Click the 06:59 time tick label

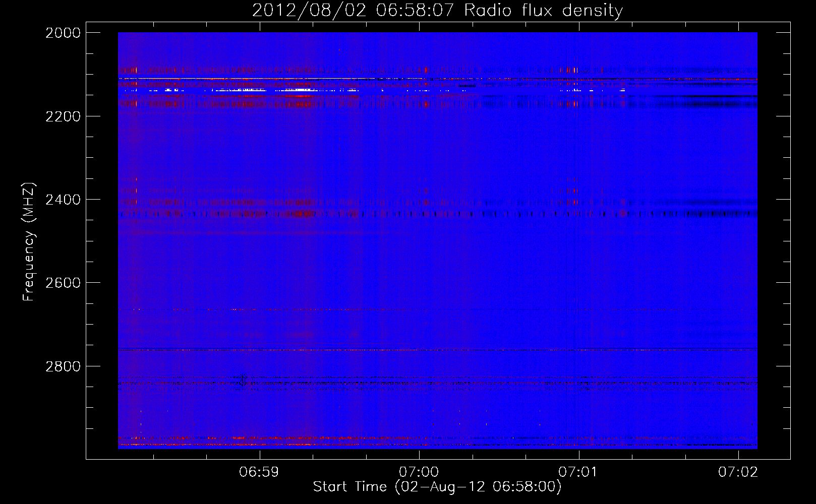pyautogui.click(x=259, y=472)
